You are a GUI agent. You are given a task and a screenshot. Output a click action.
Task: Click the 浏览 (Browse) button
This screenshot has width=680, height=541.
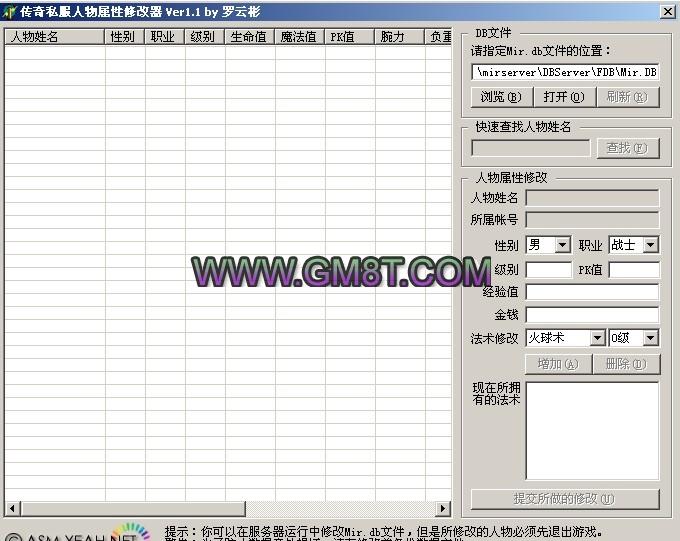[500, 97]
